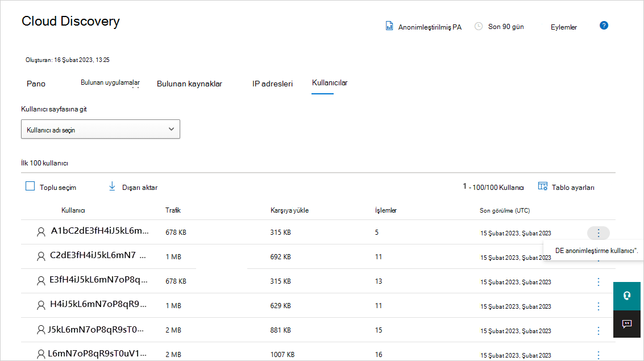644x361 pixels.
Task: Open user E3fH4iJ5kL6mN7oP8q... link
Action: tap(98, 280)
